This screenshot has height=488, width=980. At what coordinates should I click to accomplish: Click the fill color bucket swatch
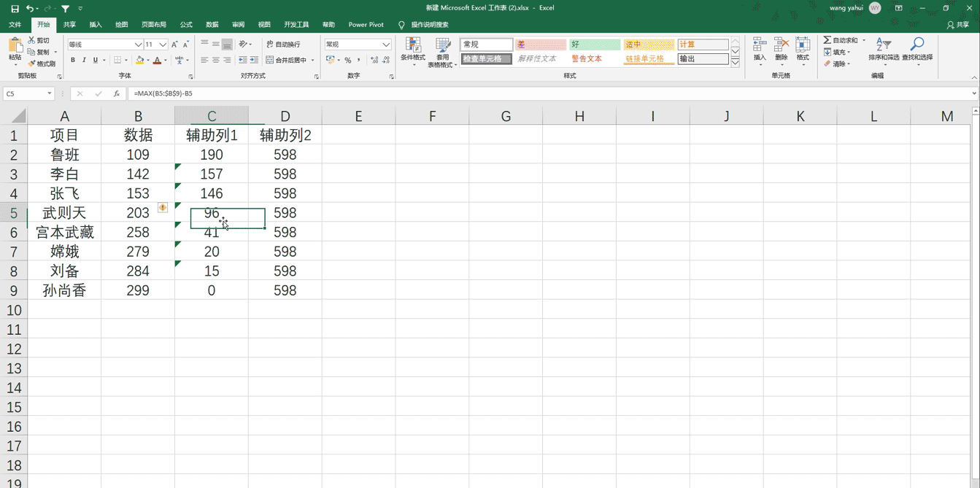point(140,60)
